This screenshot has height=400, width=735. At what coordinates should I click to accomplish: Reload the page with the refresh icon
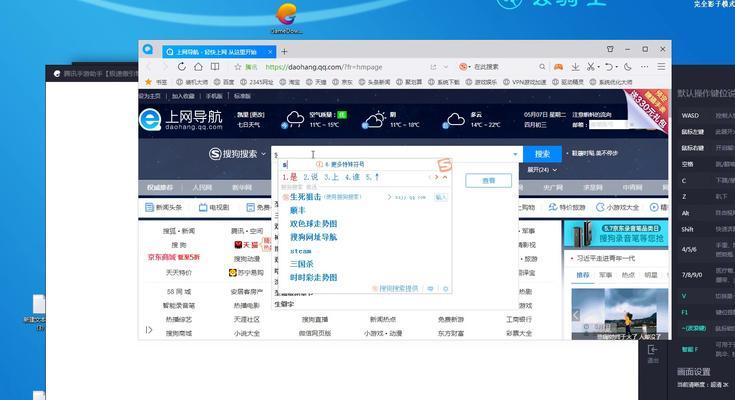(x=181, y=67)
